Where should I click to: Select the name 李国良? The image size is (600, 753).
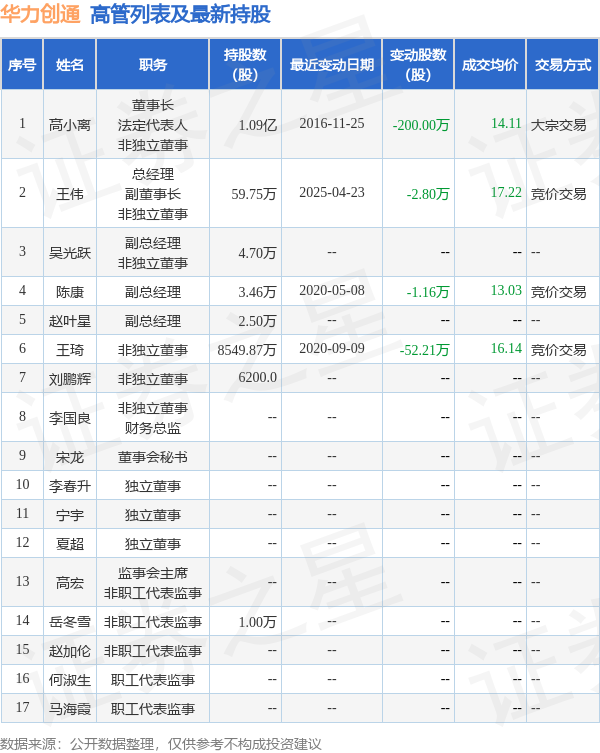[x=70, y=418]
